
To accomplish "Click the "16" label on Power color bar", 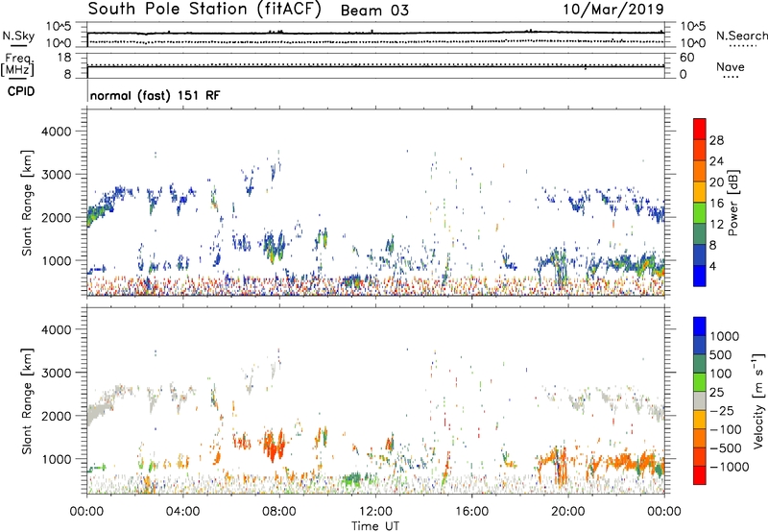I will [x=716, y=204].
